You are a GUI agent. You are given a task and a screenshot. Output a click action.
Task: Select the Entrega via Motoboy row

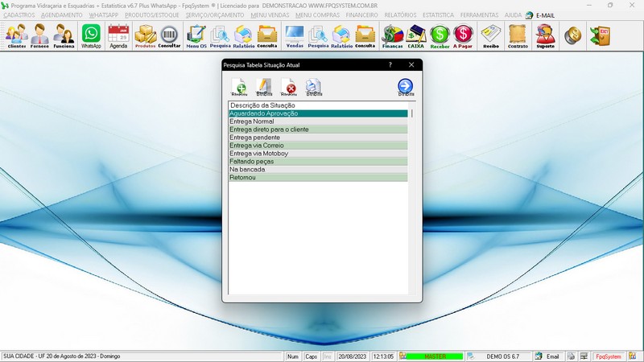318,154
